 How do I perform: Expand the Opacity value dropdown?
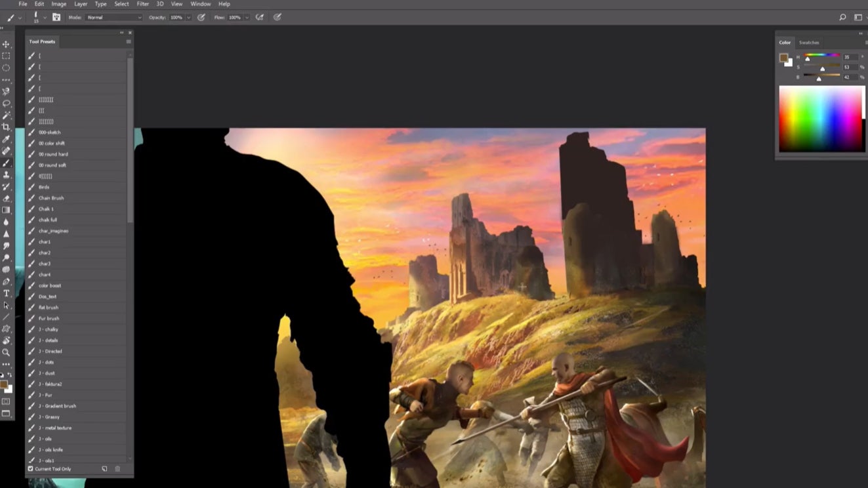tap(189, 18)
